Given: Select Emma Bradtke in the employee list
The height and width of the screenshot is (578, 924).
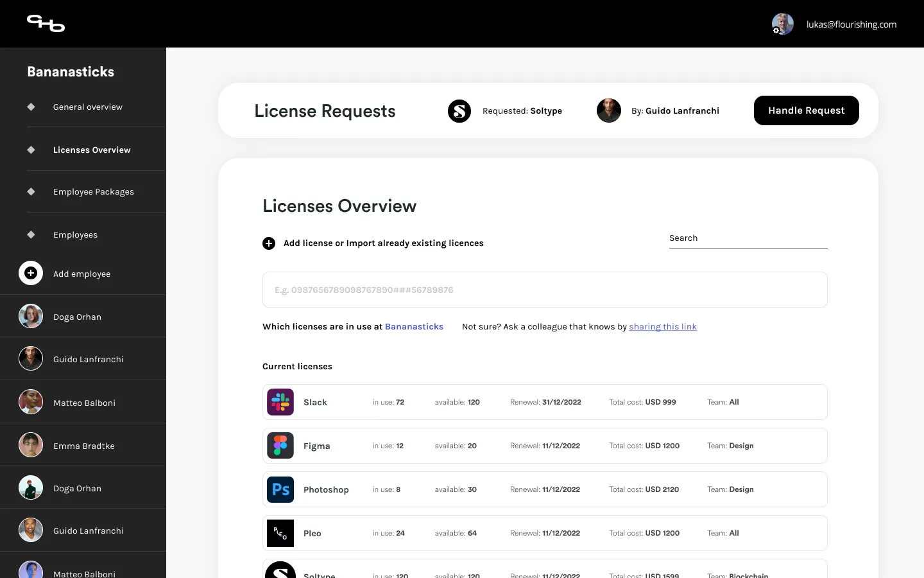Looking at the screenshot, I should pyautogui.click(x=83, y=445).
